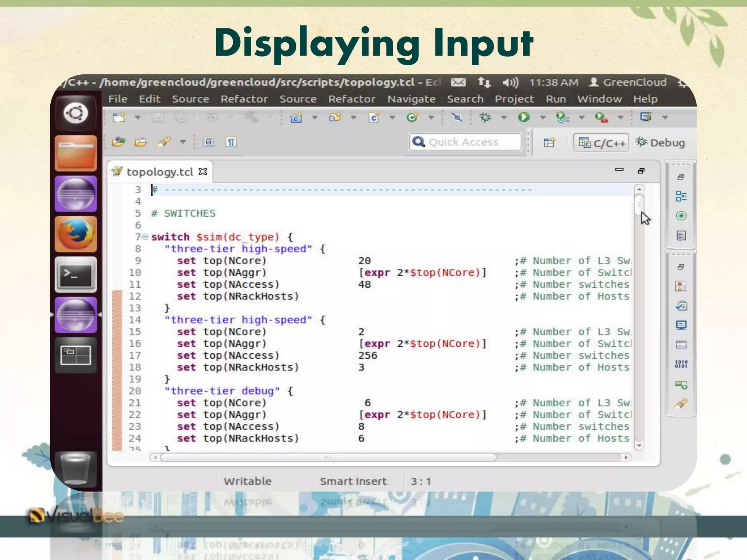This screenshot has height=560, width=747.
Task: Expand the Search flashlight dropdown arrow
Action: click(183, 142)
